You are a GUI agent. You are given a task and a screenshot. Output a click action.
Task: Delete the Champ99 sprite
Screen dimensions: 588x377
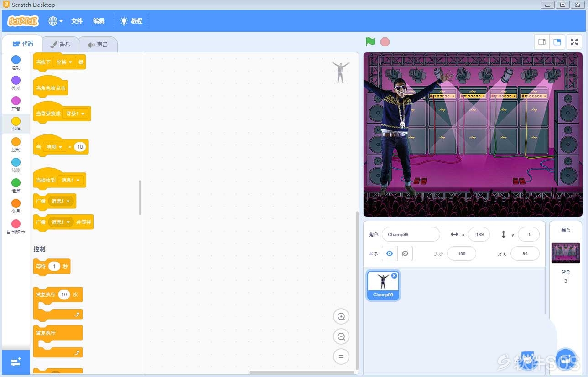(x=394, y=275)
